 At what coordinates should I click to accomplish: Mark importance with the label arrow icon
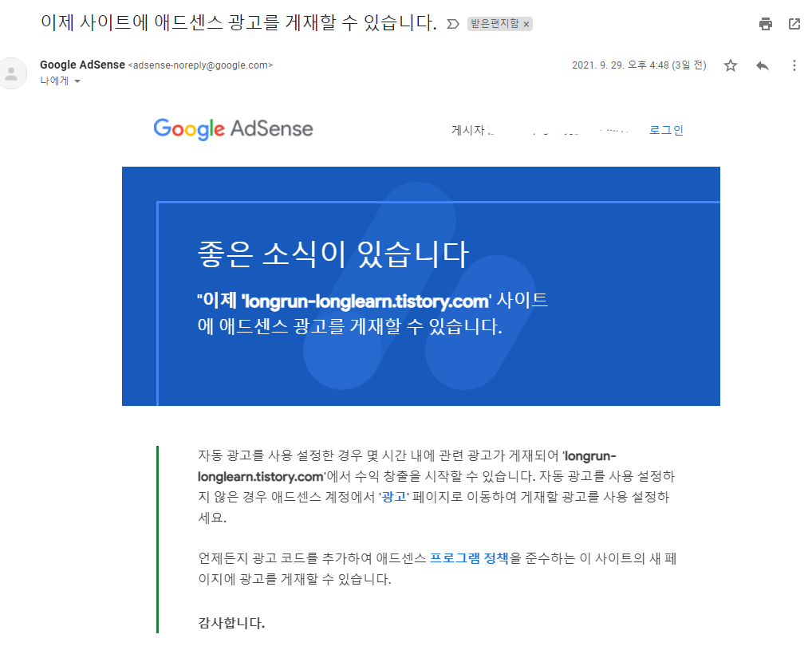pos(452,24)
